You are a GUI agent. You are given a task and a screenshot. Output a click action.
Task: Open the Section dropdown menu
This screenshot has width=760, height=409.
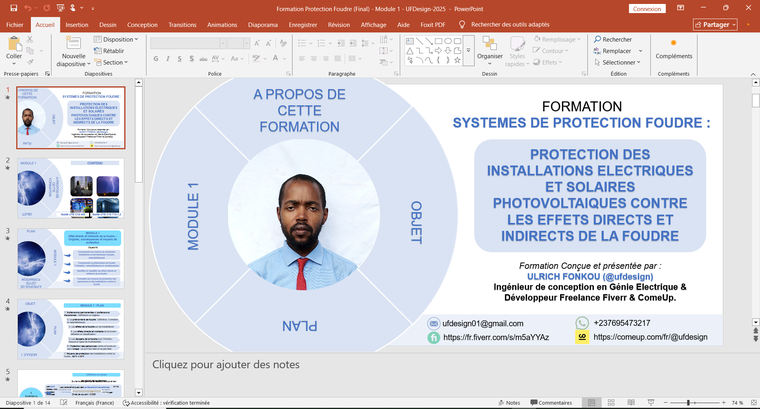113,62
